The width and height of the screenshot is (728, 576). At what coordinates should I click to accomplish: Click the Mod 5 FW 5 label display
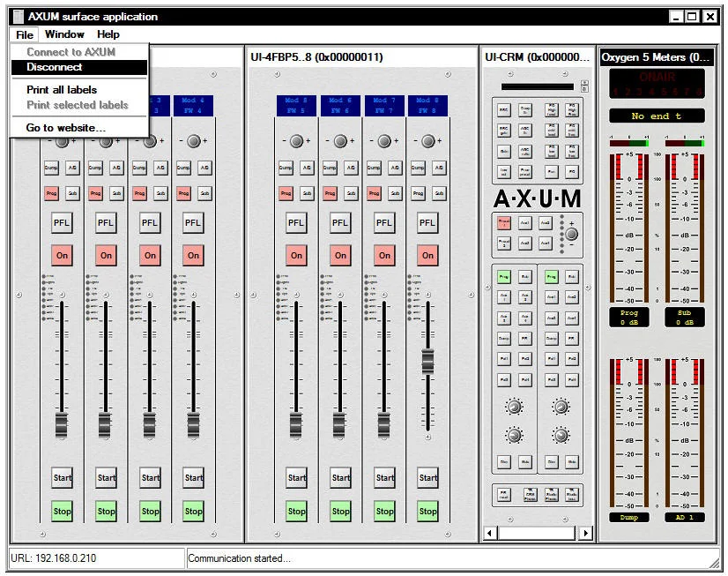(296, 106)
